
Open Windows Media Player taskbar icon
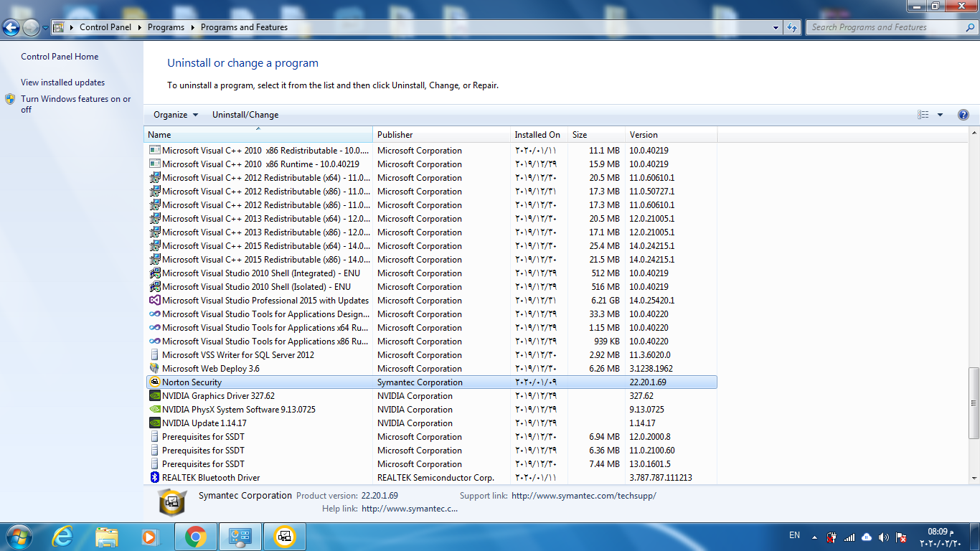(150, 537)
